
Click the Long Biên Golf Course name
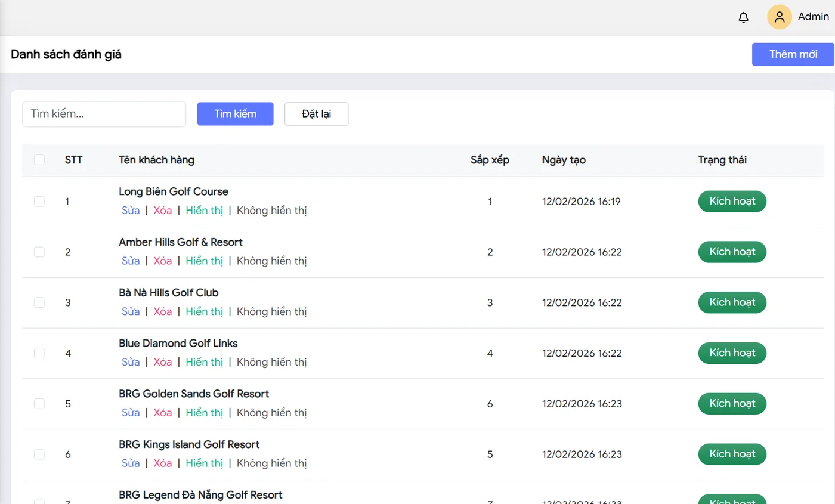pos(174,192)
